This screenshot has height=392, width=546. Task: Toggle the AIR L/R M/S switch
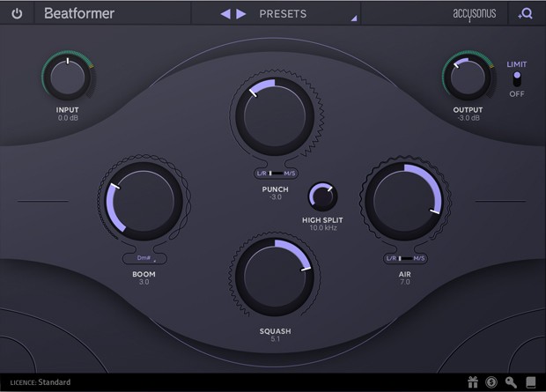pos(405,258)
